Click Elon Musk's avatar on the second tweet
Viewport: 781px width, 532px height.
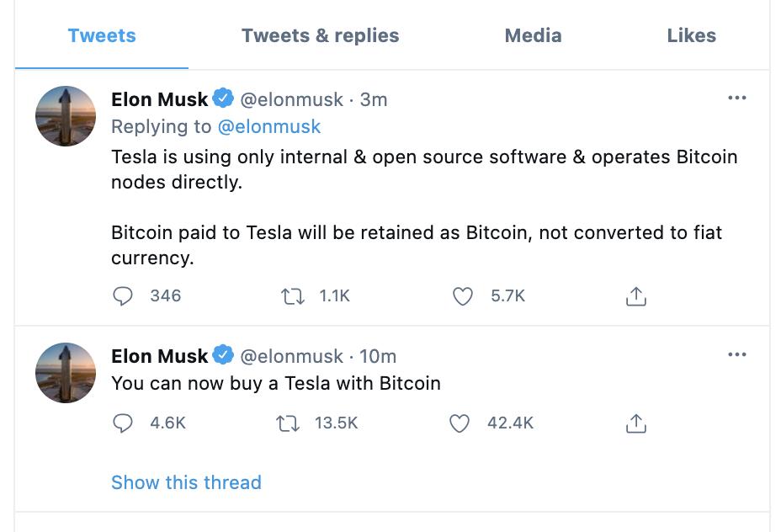click(x=66, y=373)
